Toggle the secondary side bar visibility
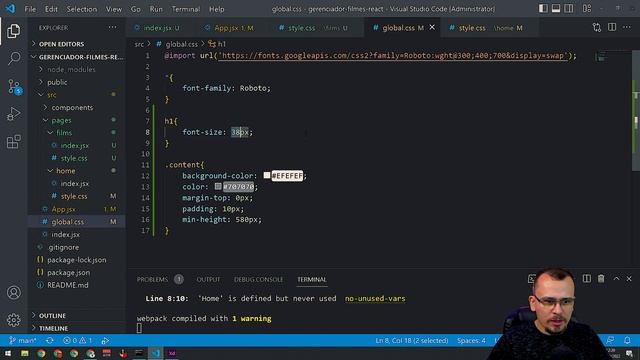Image resolution: width=640 pixels, height=360 pixels. 569,9
